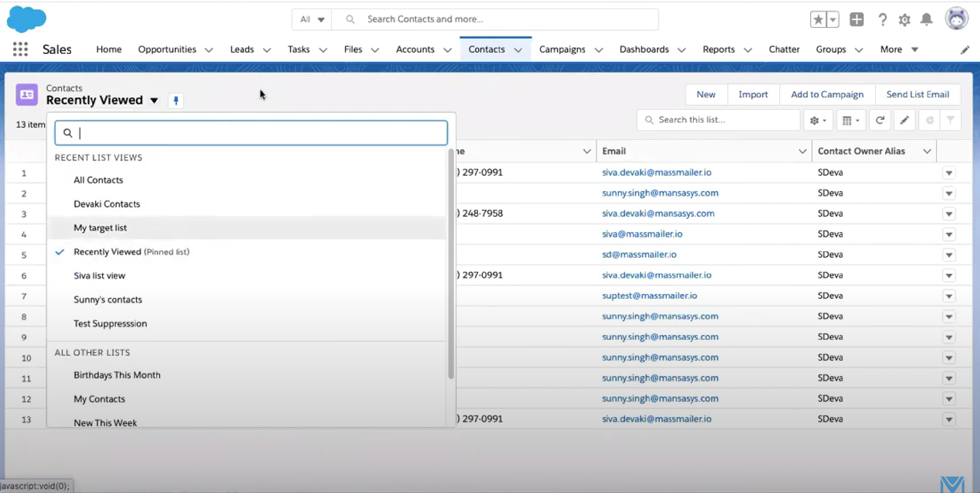Expand the Email column header chevron
The image size is (980, 493).
point(802,151)
